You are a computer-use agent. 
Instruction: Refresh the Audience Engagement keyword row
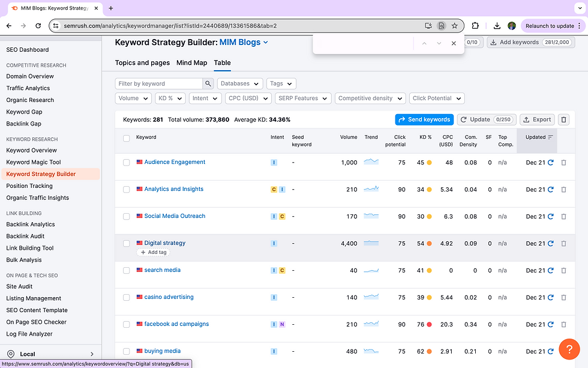point(551,163)
